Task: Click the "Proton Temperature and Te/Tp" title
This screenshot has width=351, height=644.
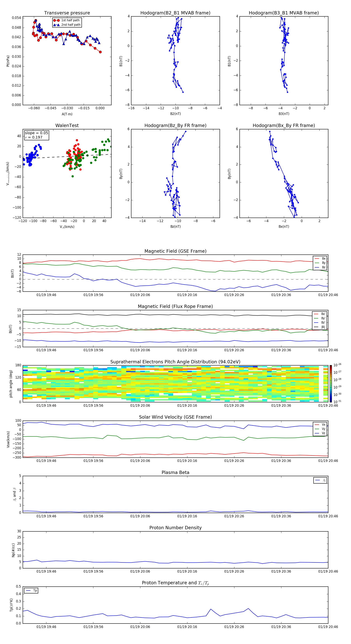Action: click(x=175, y=583)
